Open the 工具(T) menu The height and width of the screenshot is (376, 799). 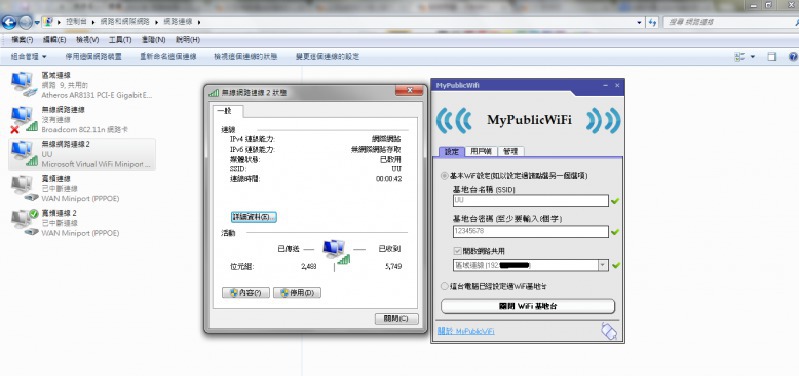pyautogui.click(x=120, y=40)
